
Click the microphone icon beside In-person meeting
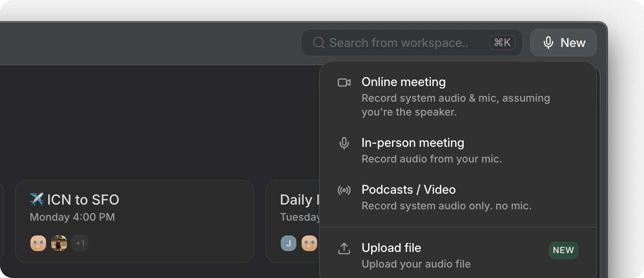[345, 143]
